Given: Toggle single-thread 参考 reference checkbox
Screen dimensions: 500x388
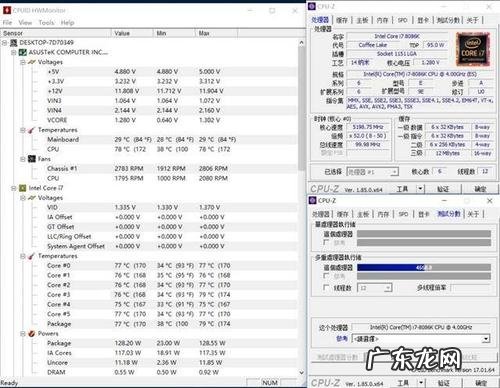Looking at the screenshot, I should point(326,242).
